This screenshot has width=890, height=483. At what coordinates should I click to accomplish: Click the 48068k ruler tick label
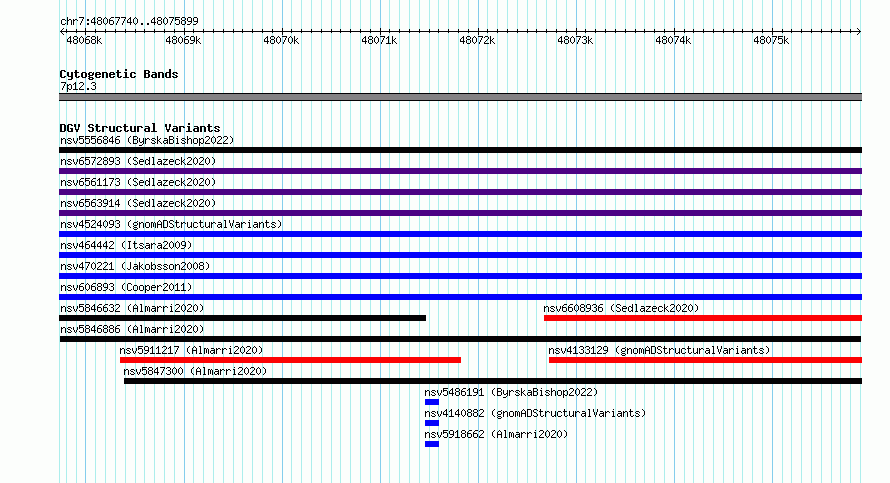point(84,40)
